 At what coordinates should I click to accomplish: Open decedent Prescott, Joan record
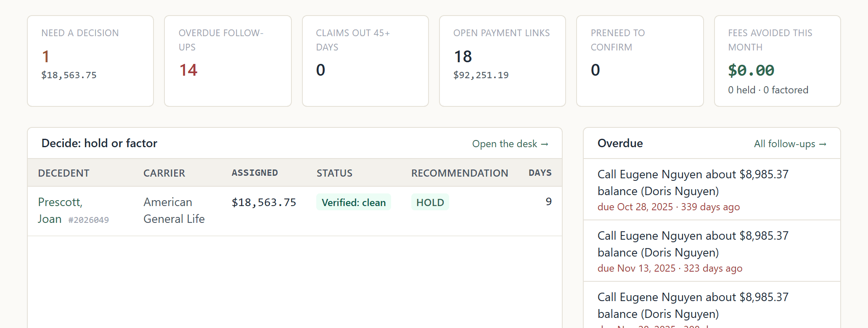[60, 211]
